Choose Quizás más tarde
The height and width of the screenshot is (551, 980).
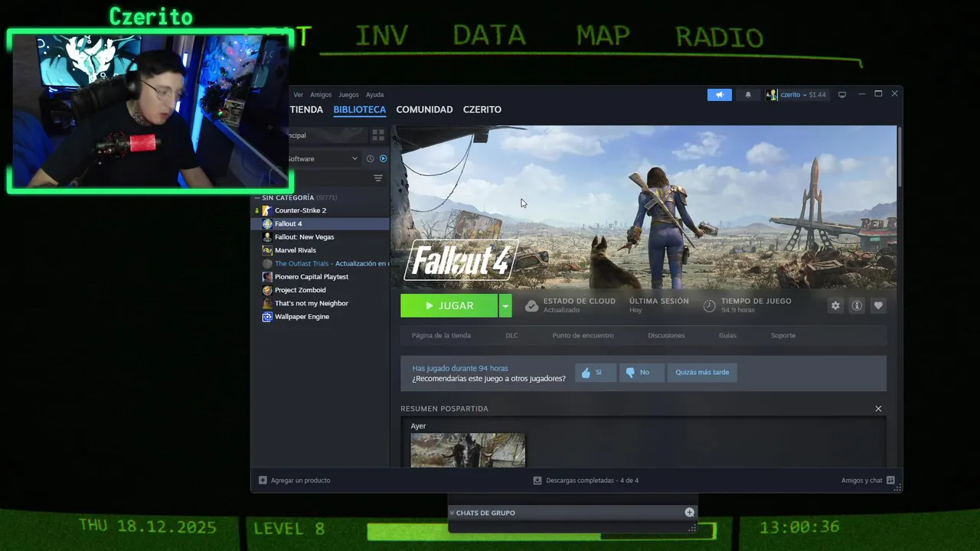702,373
